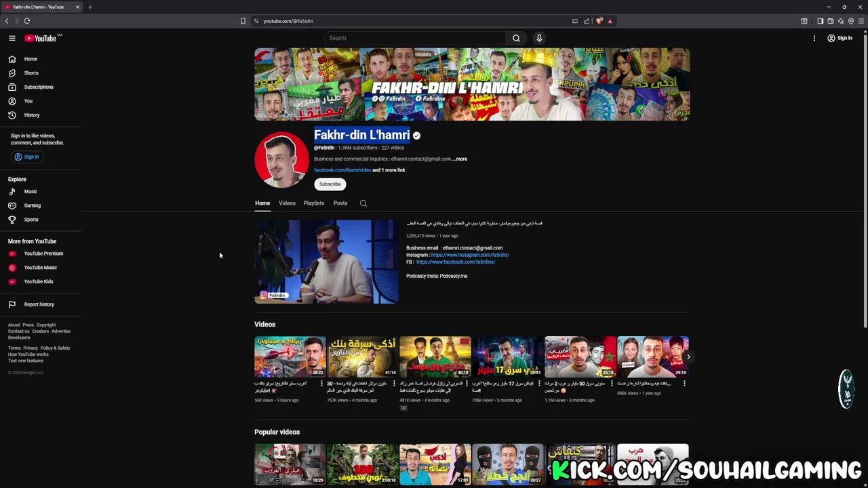Image resolution: width=868 pixels, height=488 pixels.
Task: Open Report history in sidebar
Action: (x=41, y=304)
